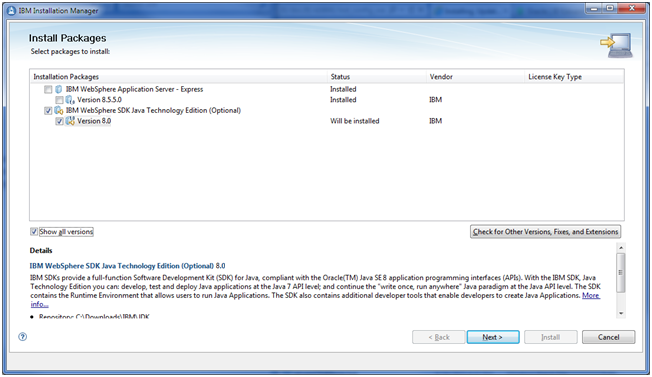Close the IBM Installation Manager window
This screenshot has height=377, width=652.
pyautogui.click(x=632, y=8)
